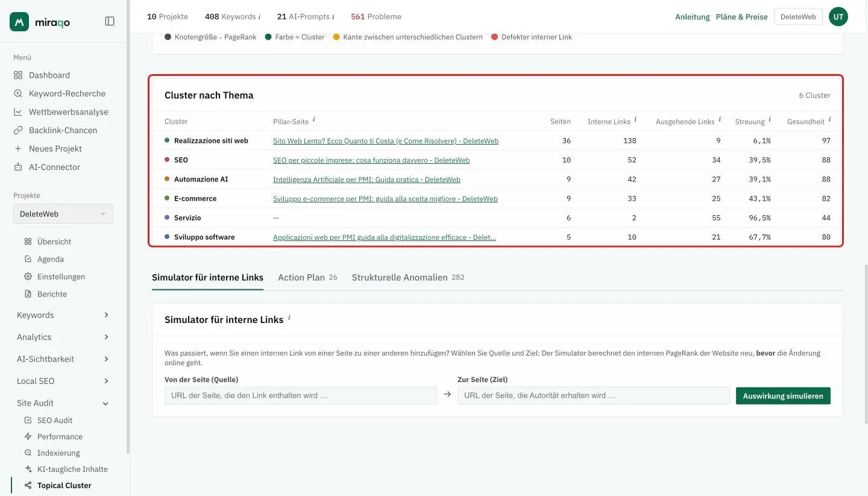Click the Backlink-Chancen link icon
Image resolution: width=868 pixels, height=496 pixels.
(x=18, y=130)
